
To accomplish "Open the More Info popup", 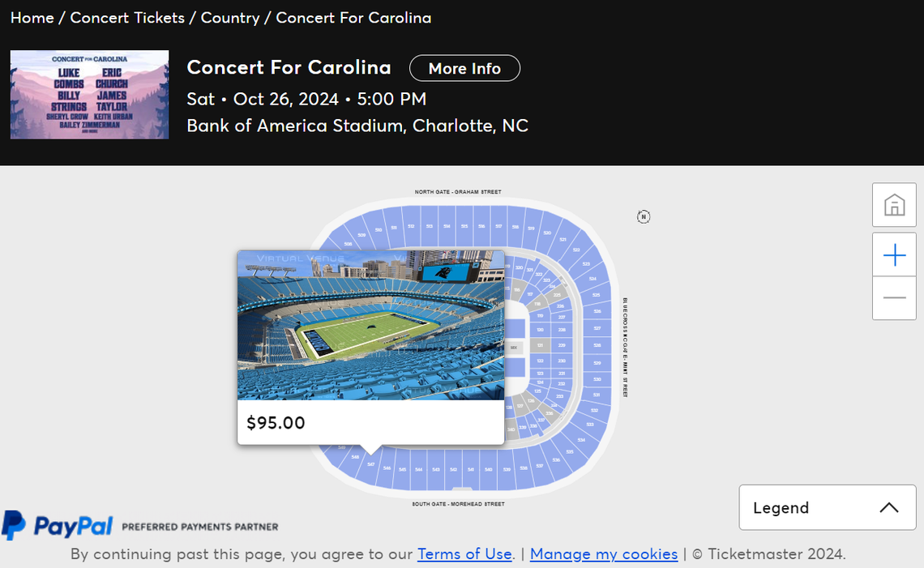I will click(x=464, y=68).
